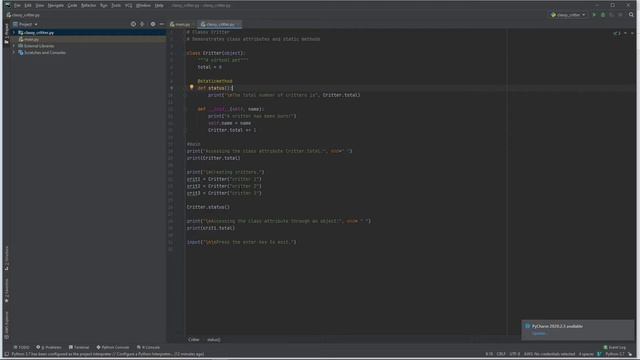Expand the Scratches and Consoles node

point(14,53)
